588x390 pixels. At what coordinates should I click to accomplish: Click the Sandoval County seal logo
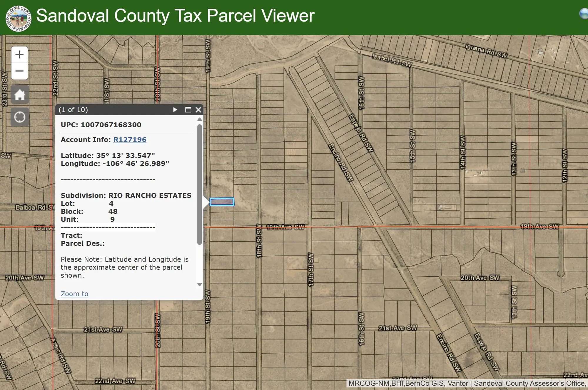click(18, 18)
